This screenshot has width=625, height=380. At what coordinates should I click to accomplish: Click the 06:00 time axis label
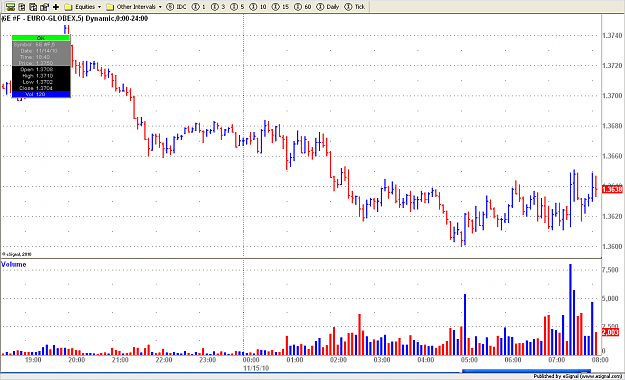tap(513, 360)
